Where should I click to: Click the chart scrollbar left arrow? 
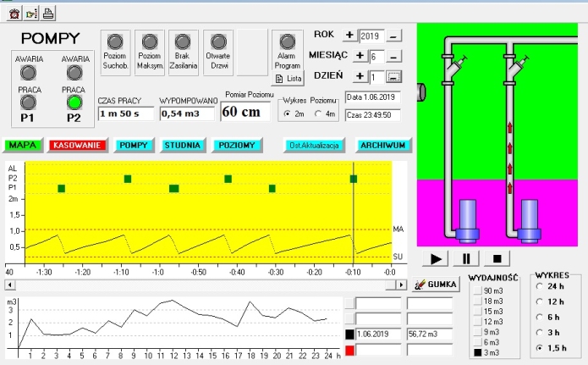pos(10,285)
